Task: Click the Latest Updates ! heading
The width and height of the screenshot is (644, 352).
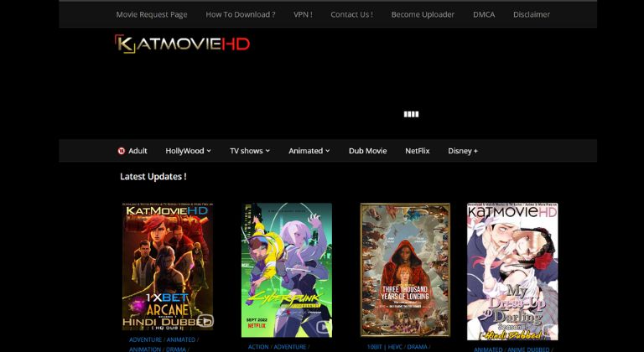Action: (153, 177)
